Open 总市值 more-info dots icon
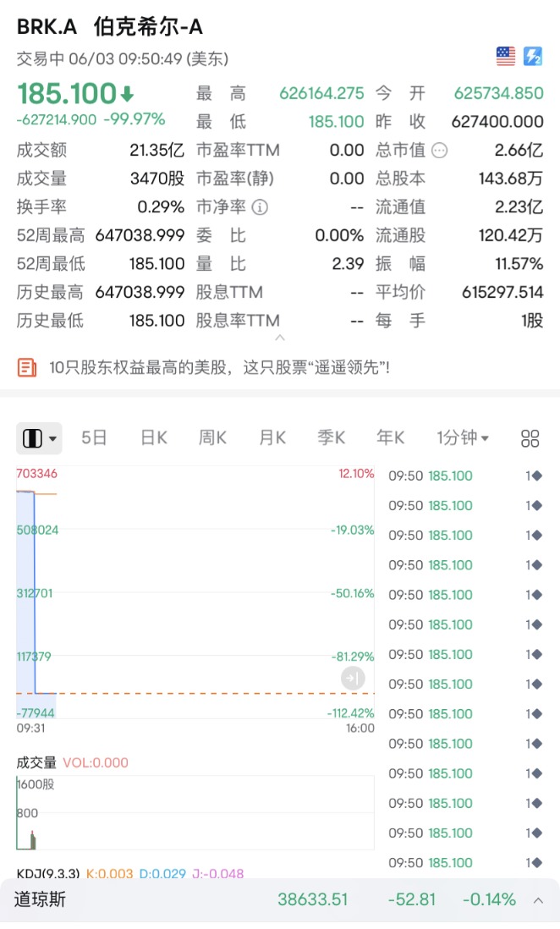 [439, 151]
